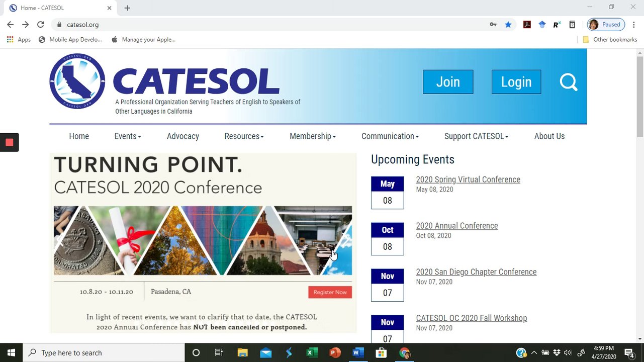Click the Login button
This screenshot has height=362, width=644.
[516, 82]
